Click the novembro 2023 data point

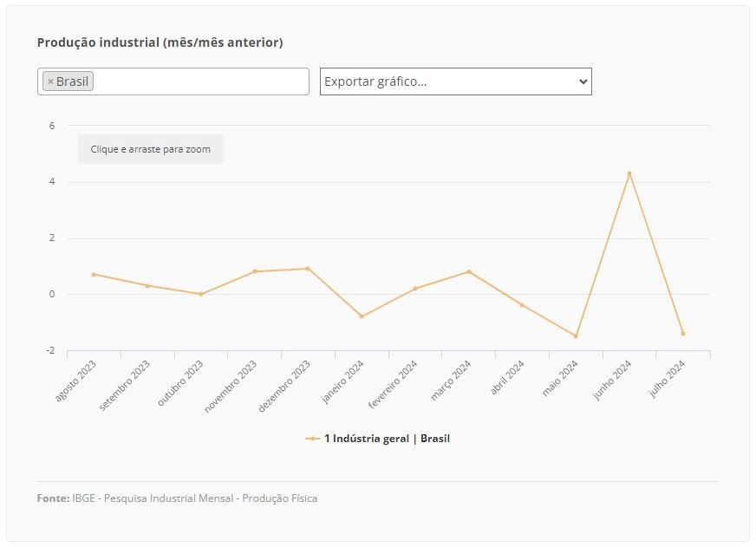click(255, 272)
